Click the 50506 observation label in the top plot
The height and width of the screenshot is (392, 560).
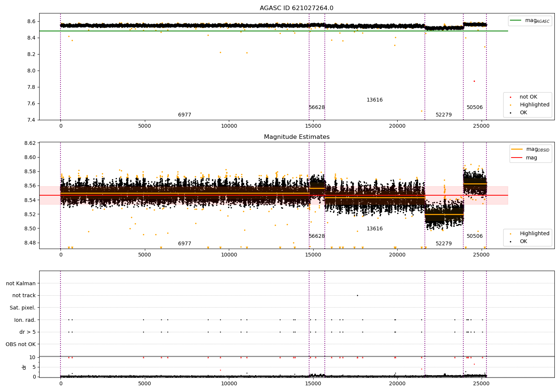click(475, 108)
